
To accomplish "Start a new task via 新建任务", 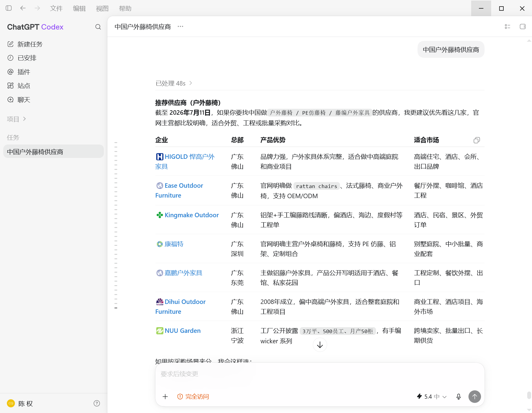I will click(x=54, y=44).
